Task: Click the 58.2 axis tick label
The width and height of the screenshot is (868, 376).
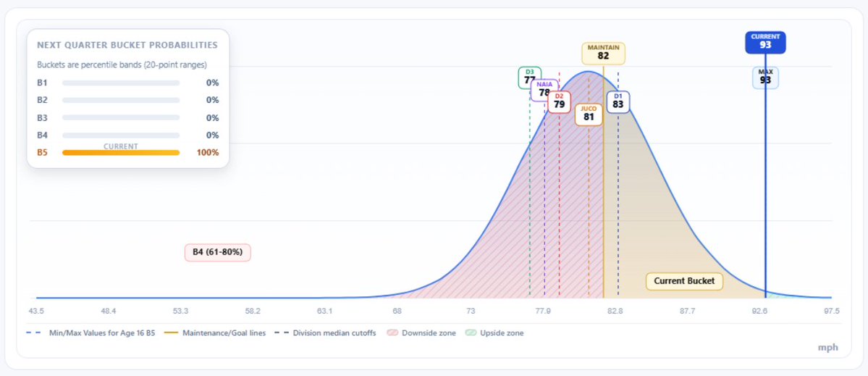Action: pos(253,312)
